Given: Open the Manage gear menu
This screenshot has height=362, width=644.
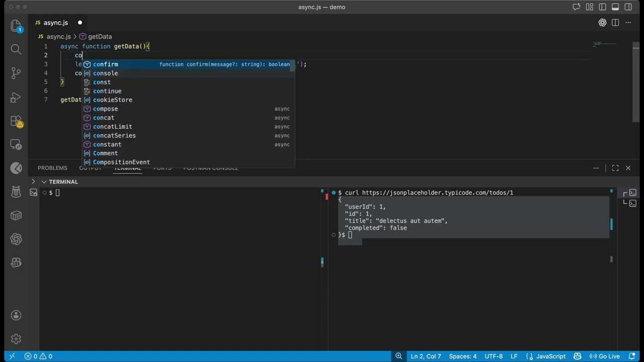Looking at the screenshot, I should click(16, 339).
